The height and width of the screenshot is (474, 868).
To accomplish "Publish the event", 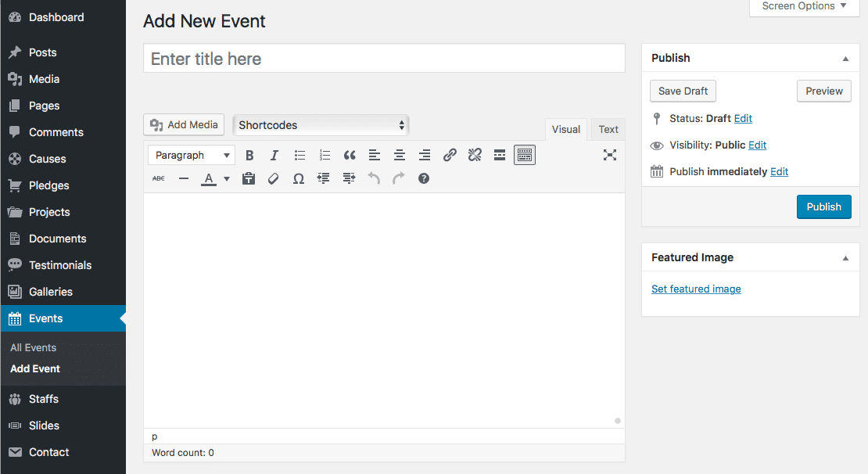I will [824, 207].
